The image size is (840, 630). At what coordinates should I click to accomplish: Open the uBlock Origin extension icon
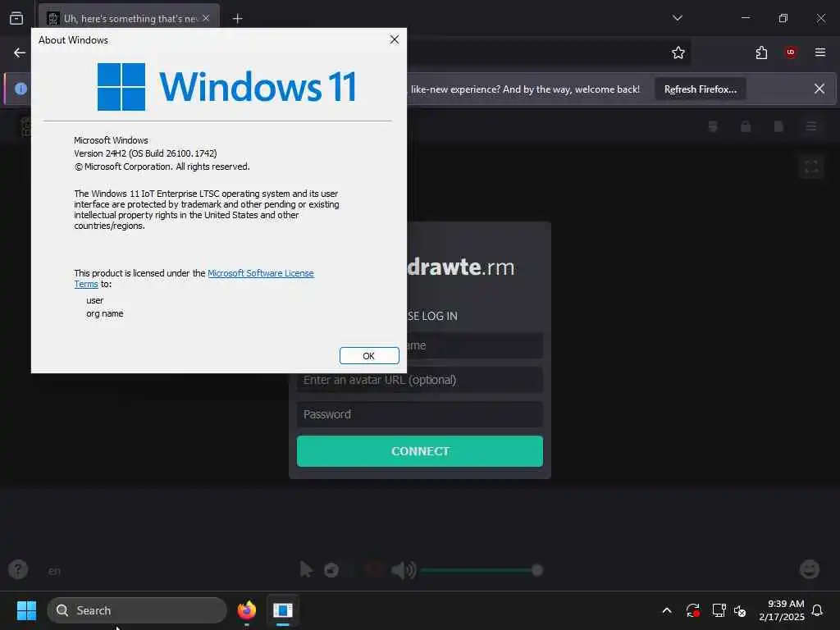[791, 52]
